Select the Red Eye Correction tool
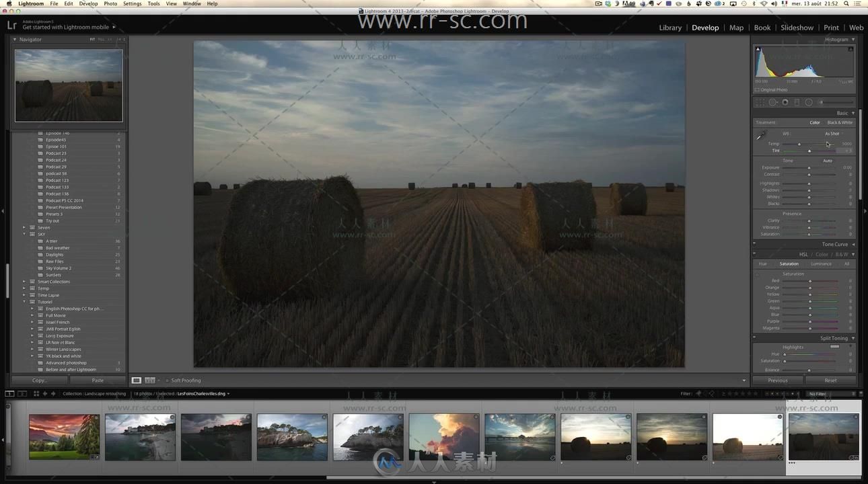Image resolution: width=868 pixels, height=484 pixels. (785, 102)
